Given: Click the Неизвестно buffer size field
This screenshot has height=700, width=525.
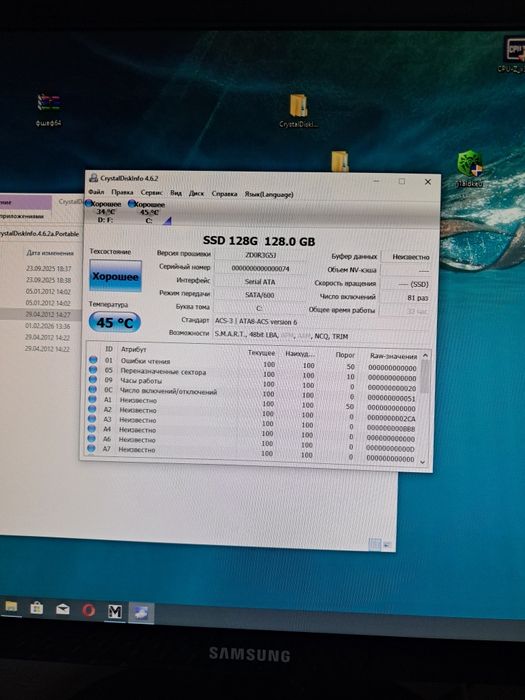Looking at the screenshot, I should tap(406, 257).
